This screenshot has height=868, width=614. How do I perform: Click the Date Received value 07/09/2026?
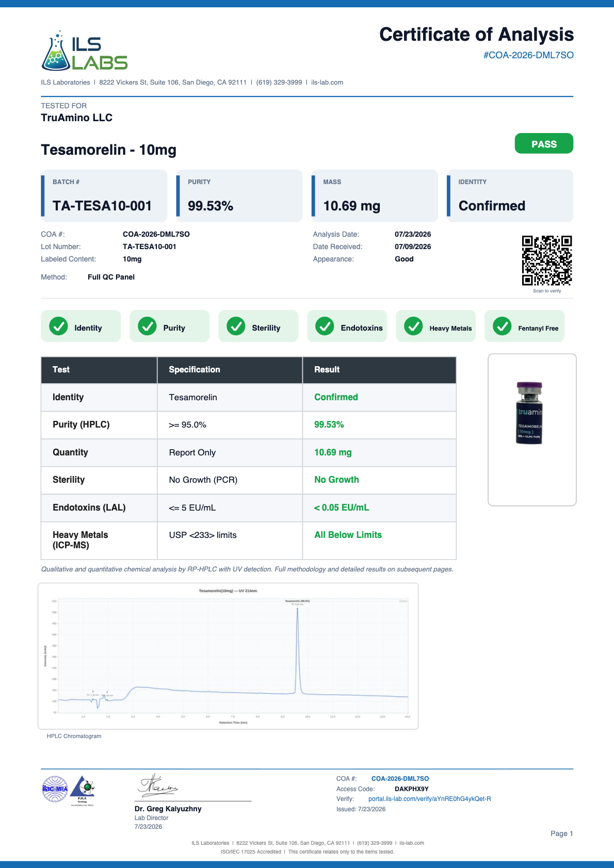[413, 247]
